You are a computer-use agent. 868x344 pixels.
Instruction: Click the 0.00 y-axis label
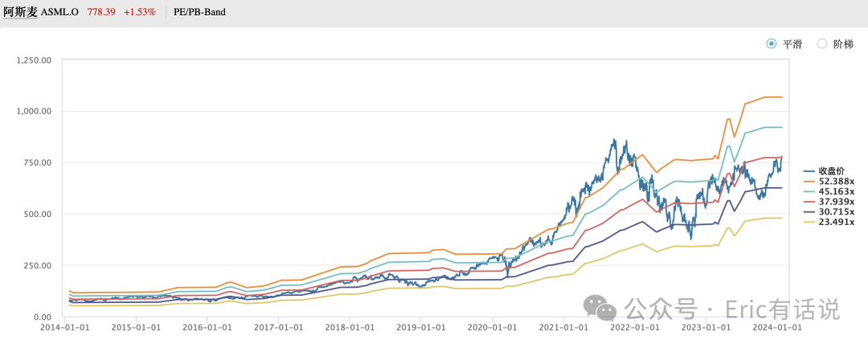pyautogui.click(x=41, y=317)
